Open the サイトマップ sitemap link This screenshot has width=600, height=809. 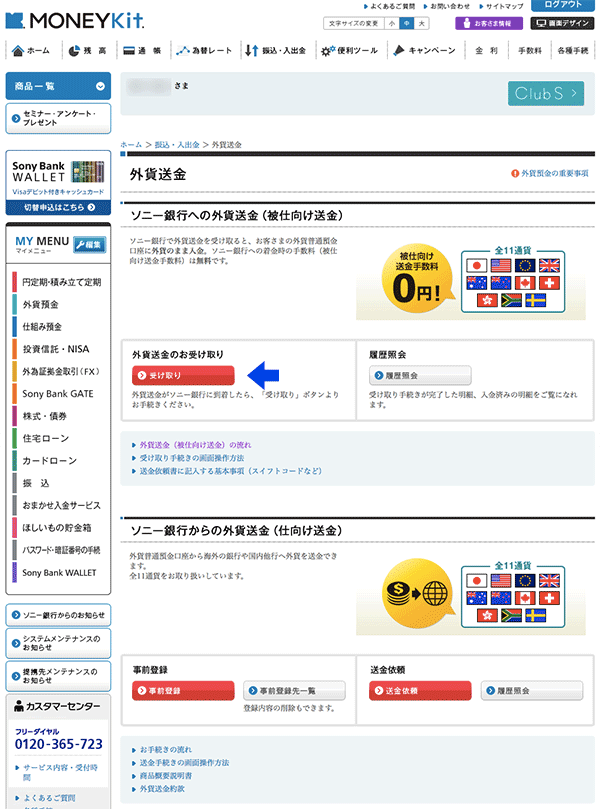point(501,6)
